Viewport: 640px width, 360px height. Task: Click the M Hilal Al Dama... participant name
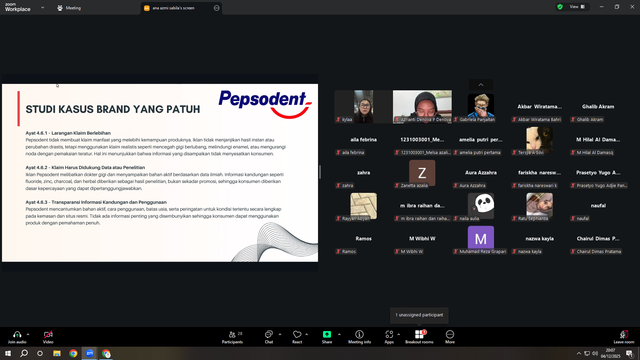point(598,140)
